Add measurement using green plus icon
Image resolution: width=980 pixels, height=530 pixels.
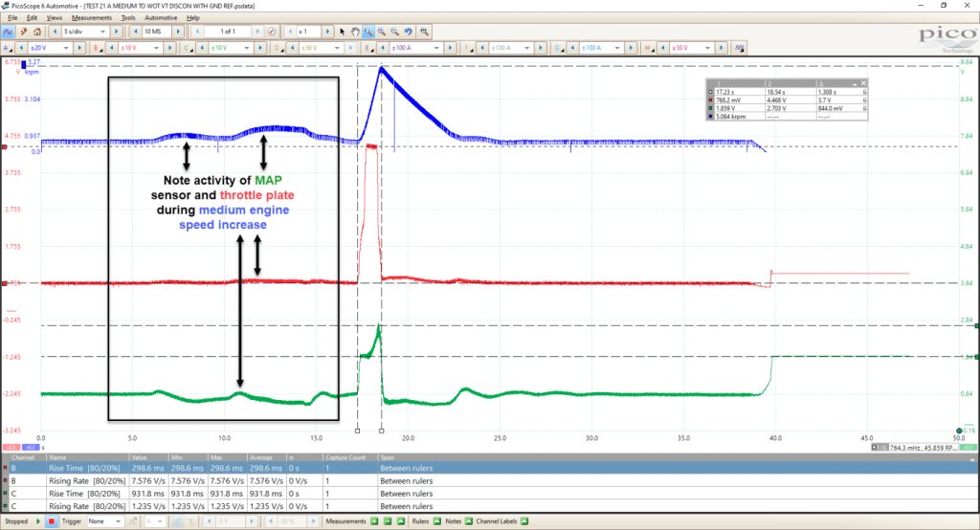[374, 521]
